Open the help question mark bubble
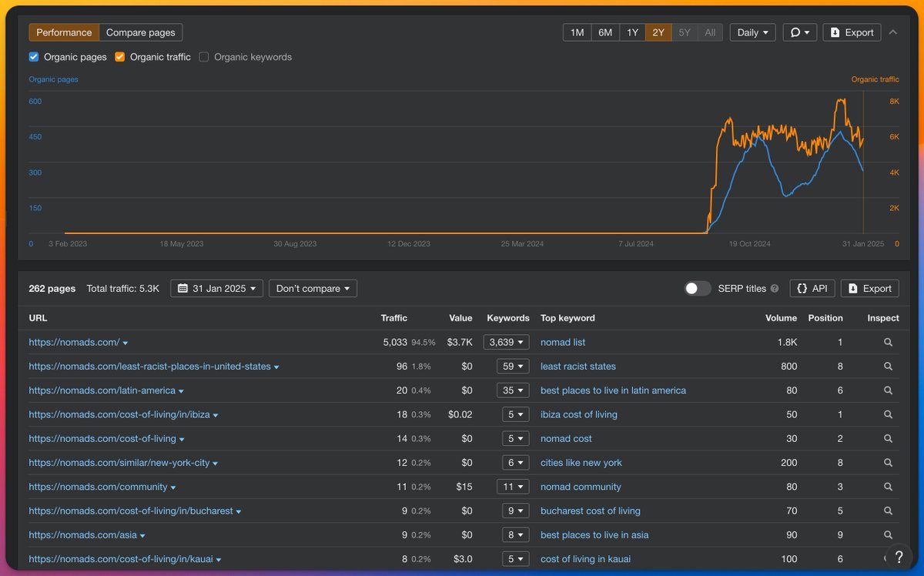The width and height of the screenshot is (924, 576). coord(899,557)
